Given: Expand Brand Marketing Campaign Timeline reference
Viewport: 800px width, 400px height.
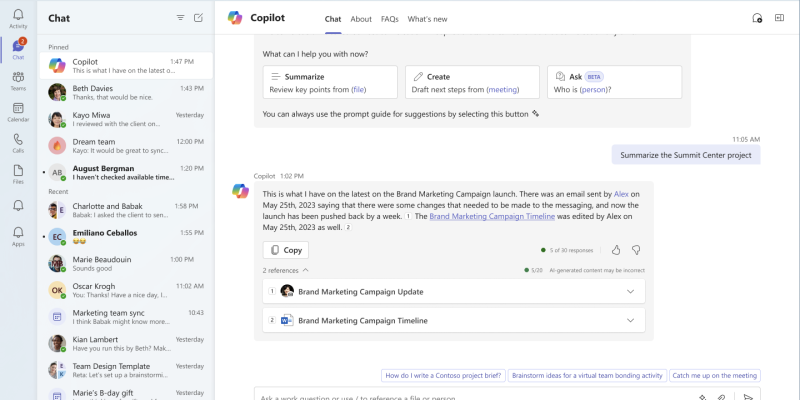Looking at the screenshot, I should tap(630, 320).
